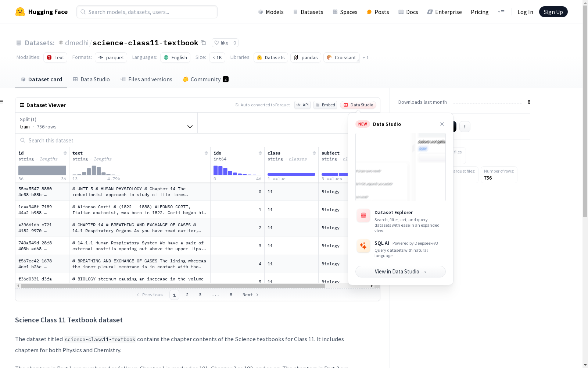Click the SQL AI sparkle icon
Screen dimensions: 588x368
363,246
